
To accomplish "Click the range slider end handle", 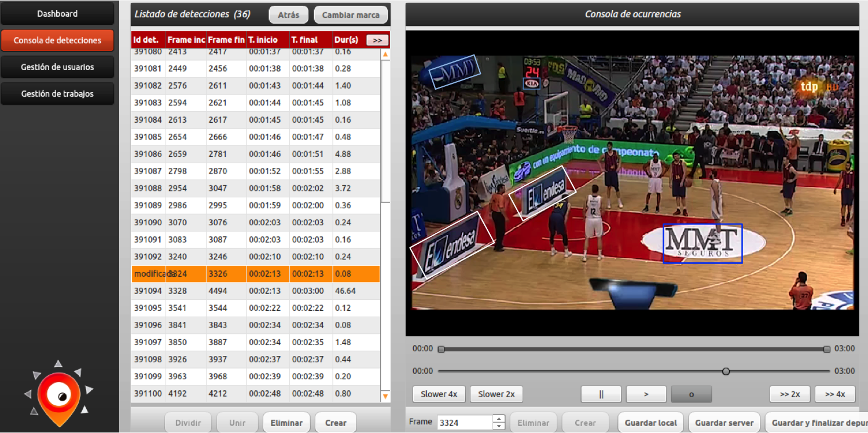I will 827,349.
